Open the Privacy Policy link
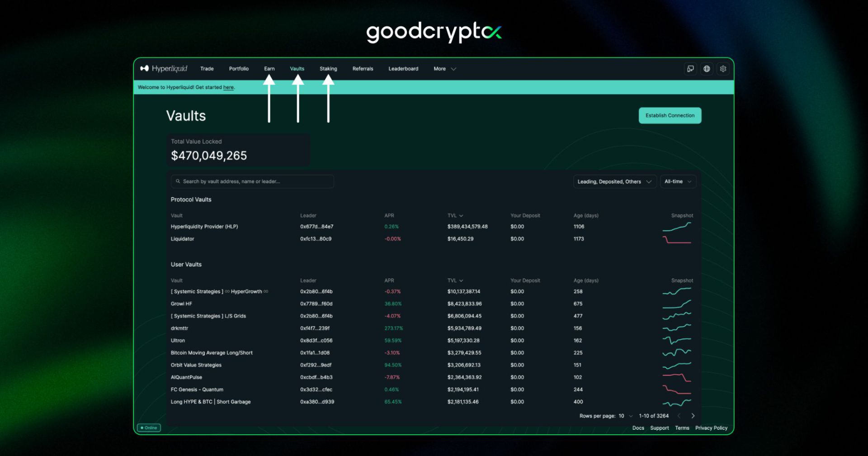The height and width of the screenshot is (456, 868). click(x=712, y=428)
